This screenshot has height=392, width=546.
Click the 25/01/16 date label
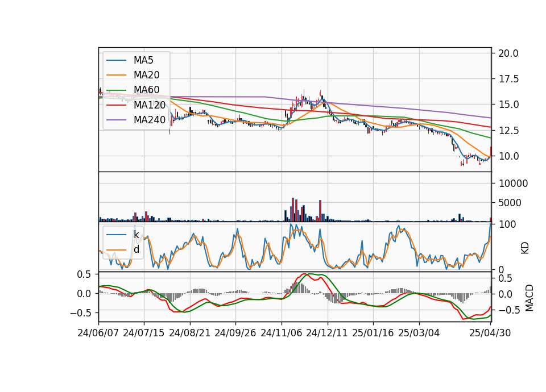click(373, 333)
